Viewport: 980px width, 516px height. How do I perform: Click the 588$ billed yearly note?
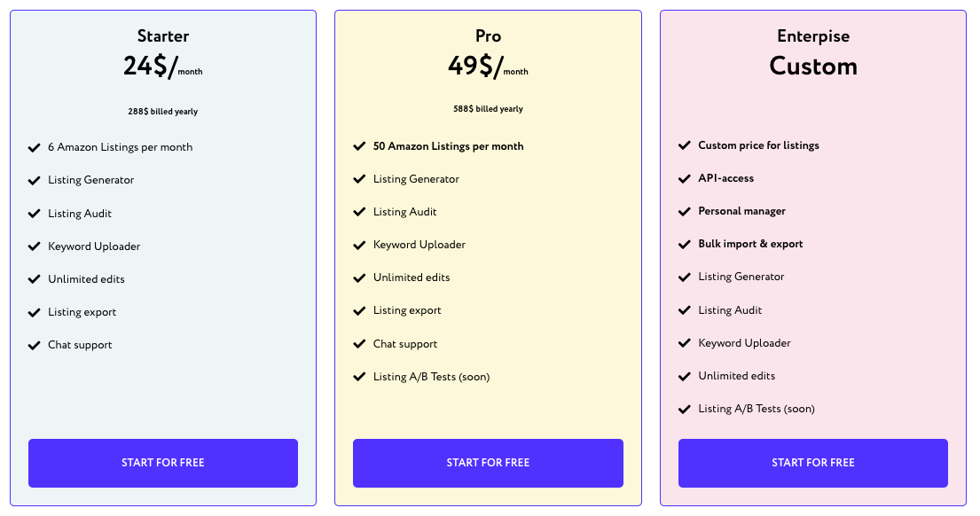point(488,109)
